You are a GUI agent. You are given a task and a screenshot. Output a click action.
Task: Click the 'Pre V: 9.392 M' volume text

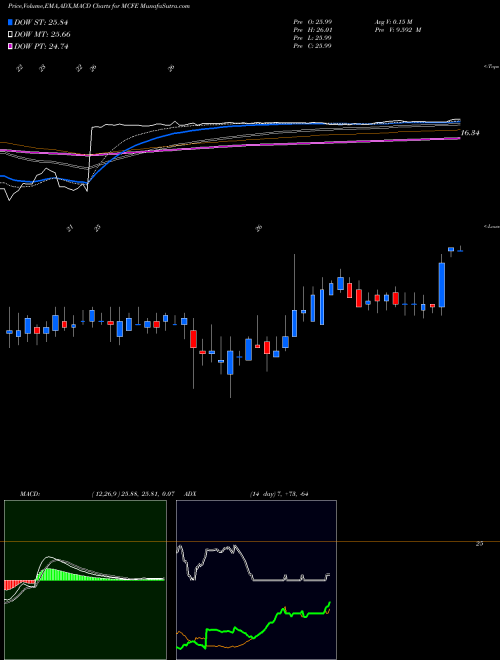pyautogui.click(x=397, y=30)
